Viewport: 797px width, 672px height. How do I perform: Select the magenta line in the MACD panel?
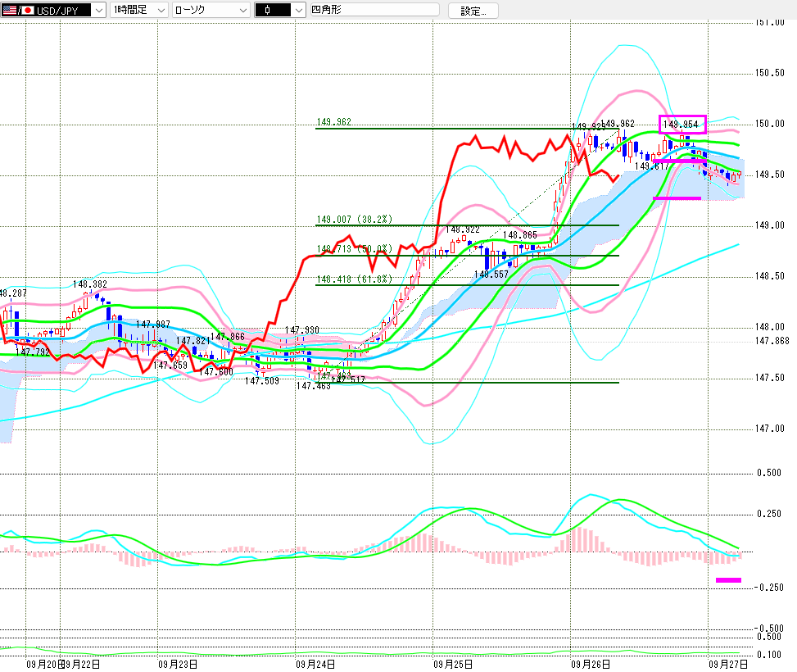tap(727, 580)
